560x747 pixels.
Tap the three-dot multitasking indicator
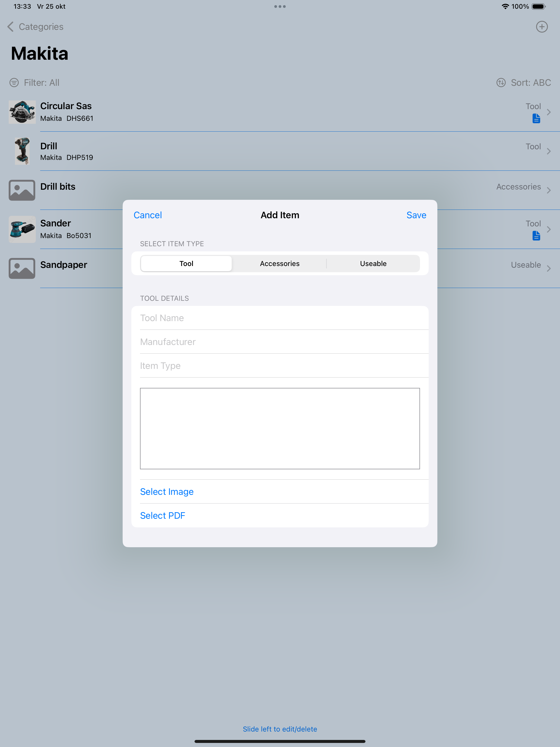click(x=280, y=7)
